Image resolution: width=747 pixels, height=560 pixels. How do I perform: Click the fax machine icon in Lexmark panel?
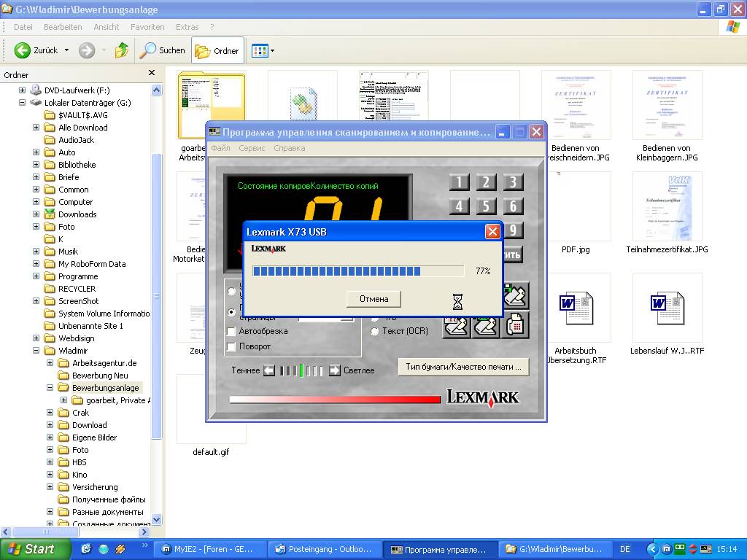point(515,325)
